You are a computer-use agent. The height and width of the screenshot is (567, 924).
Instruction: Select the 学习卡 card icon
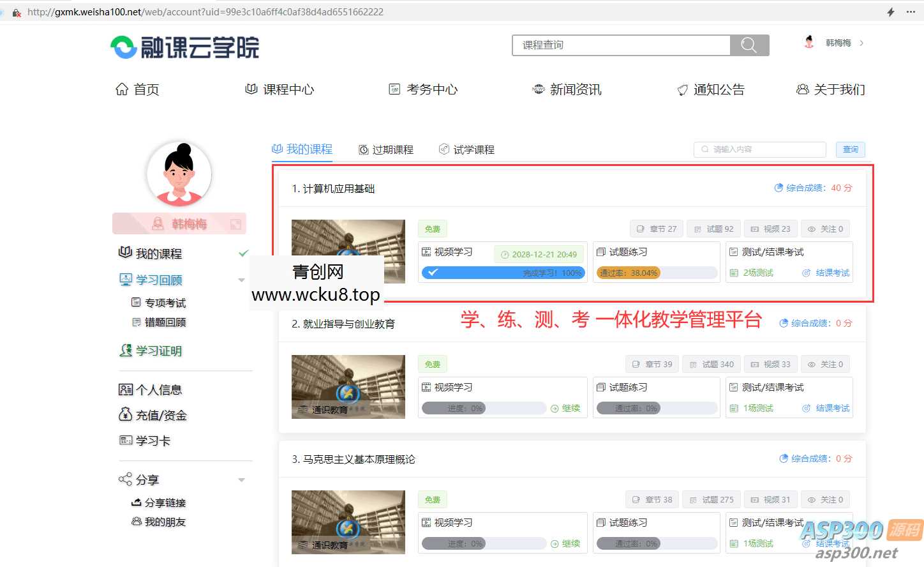(x=127, y=440)
